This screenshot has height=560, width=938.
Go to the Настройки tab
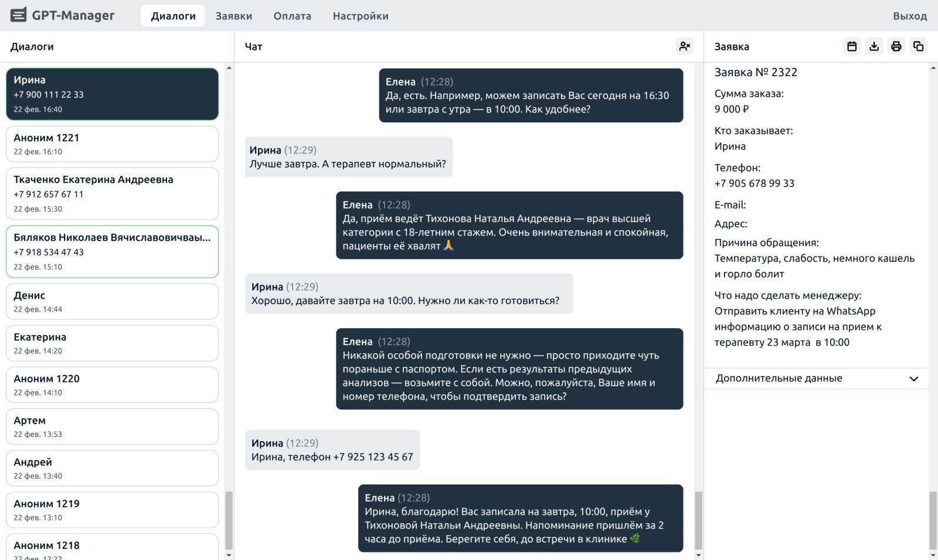360,16
